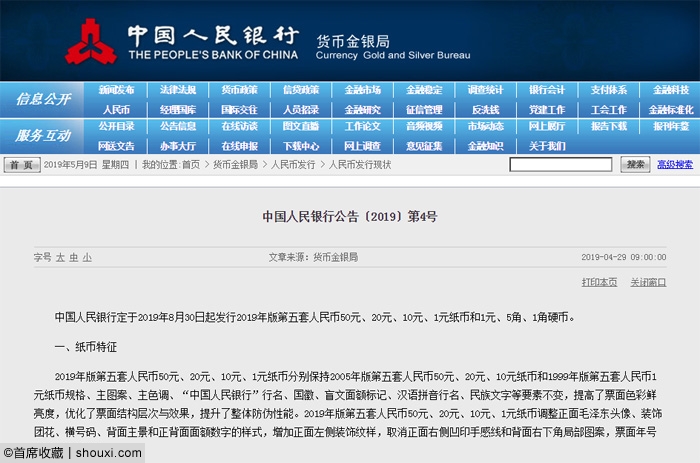
Task: Go to 报告下载 page
Action: click(x=609, y=126)
